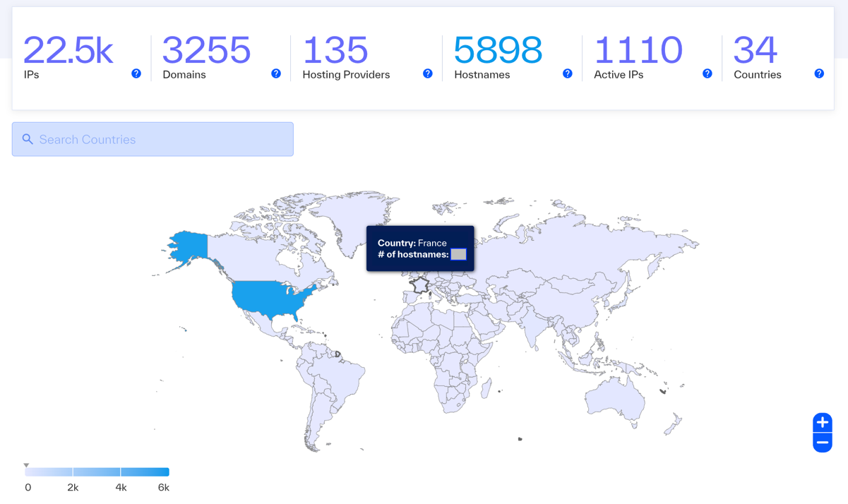Open the Countries help icon
Image resolution: width=848 pixels, height=504 pixels.
[x=819, y=73]
